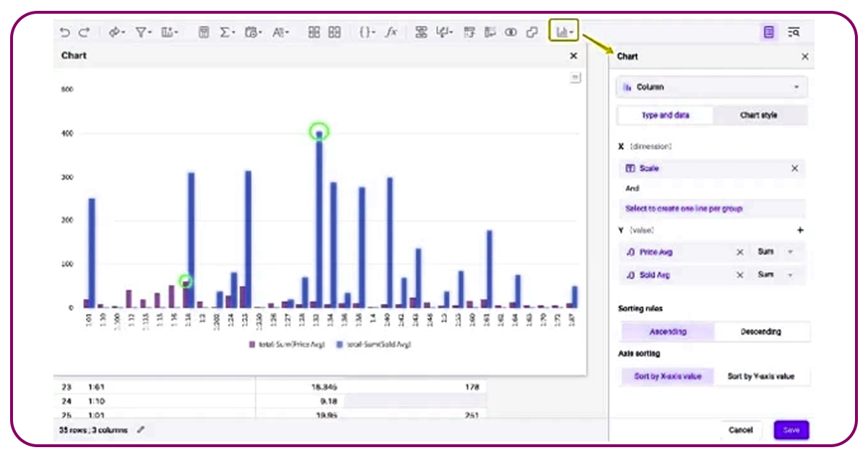Select Sort by X-axis value
The image size is (868, 458).
click(x=668, y=376)
